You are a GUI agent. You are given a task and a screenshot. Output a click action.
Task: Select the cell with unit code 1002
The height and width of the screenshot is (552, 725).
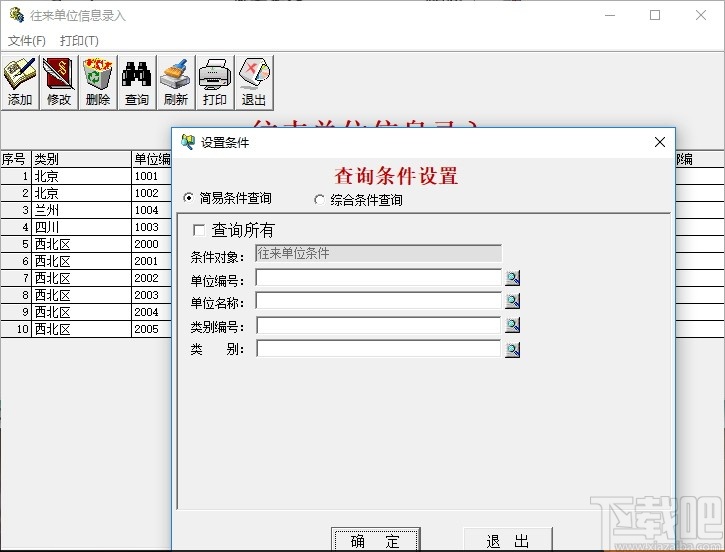pyautogui.click(x=152, y=193)
